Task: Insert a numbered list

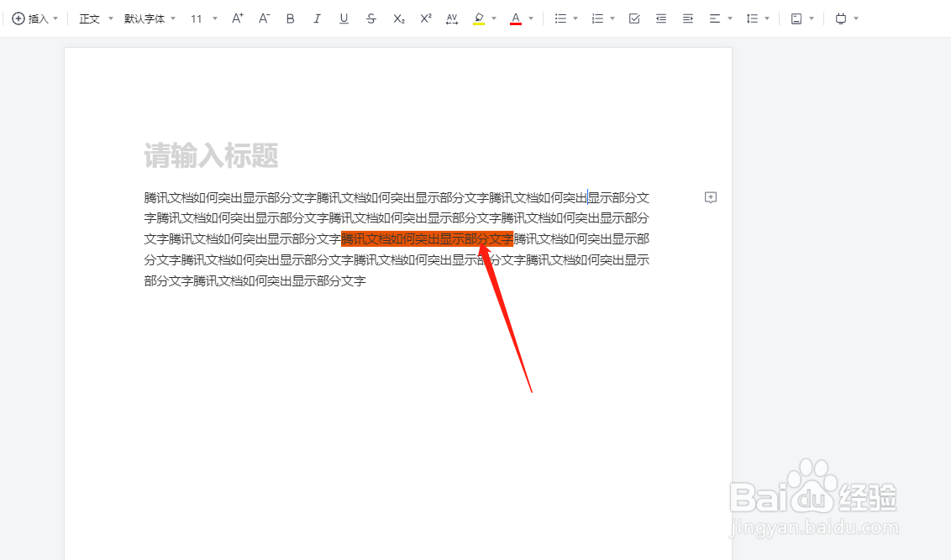Action: tap(597, 18)
